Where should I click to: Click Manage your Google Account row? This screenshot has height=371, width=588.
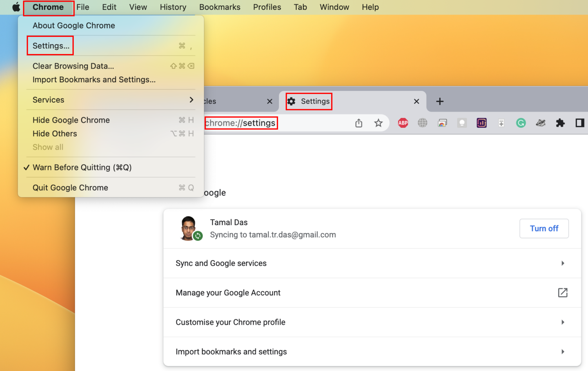[372, 293]
